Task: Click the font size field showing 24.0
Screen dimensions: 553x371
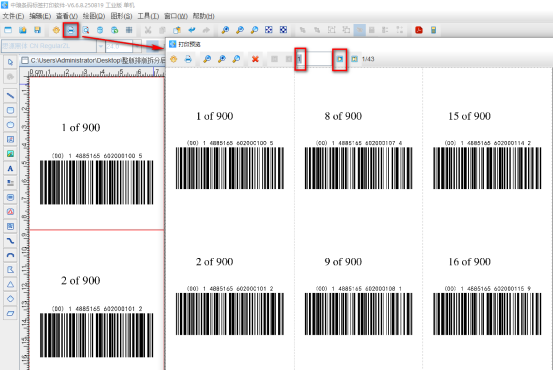Action: pos(119,46)
